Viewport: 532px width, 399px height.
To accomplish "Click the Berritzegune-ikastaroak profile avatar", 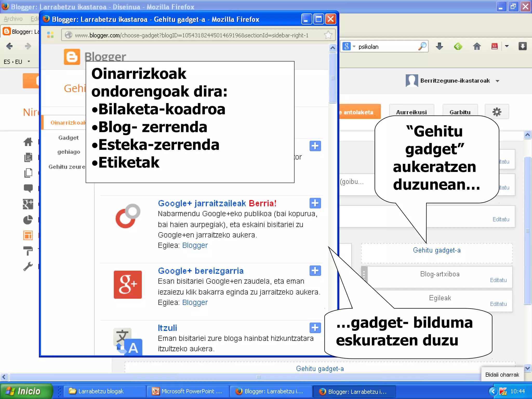I will click(x=412, y=81).
